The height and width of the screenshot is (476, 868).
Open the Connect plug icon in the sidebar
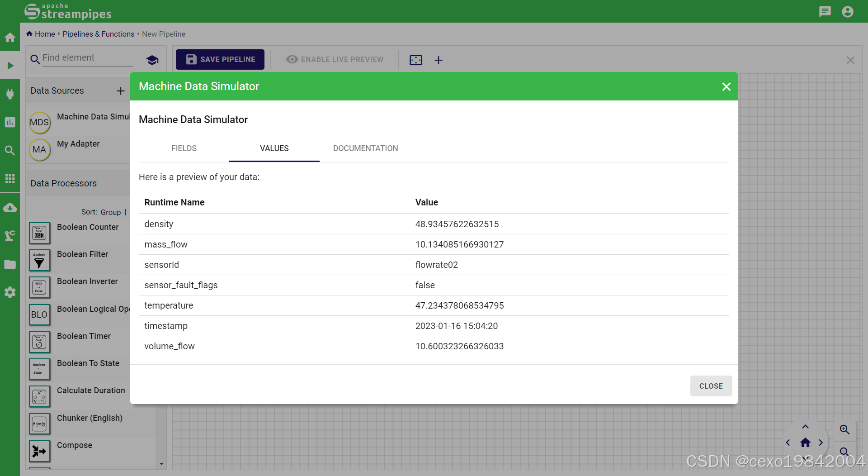click(x=10, y=94)
